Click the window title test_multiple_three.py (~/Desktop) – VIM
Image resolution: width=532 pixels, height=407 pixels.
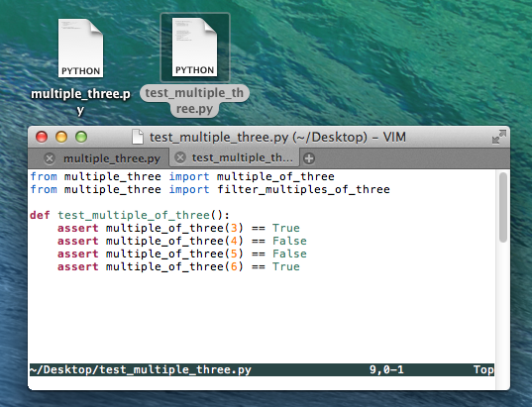(x=277, y=138)
